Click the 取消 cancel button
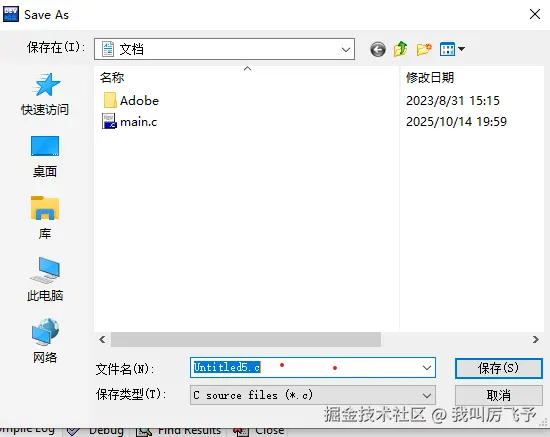Viewport: 550px width, 437px height. point(498,395)
